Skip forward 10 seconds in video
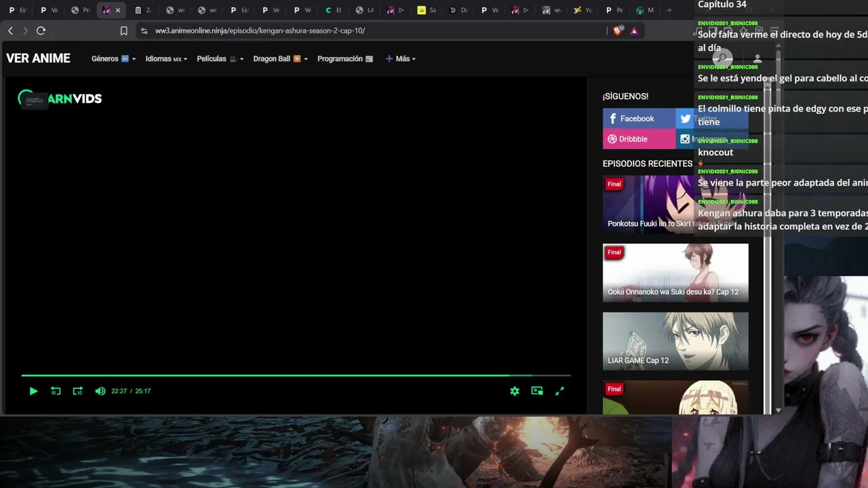 pyautogui.click(x=78, y=391)
